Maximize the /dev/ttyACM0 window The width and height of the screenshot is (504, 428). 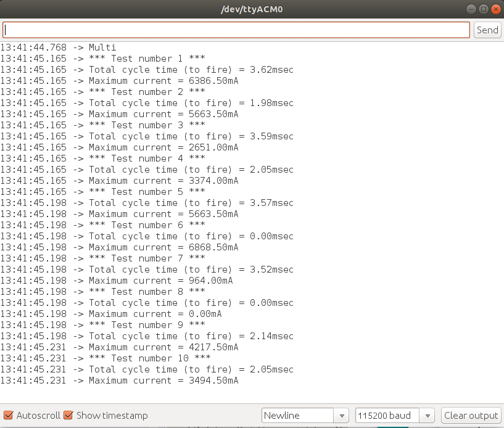[x=483, y=9]
